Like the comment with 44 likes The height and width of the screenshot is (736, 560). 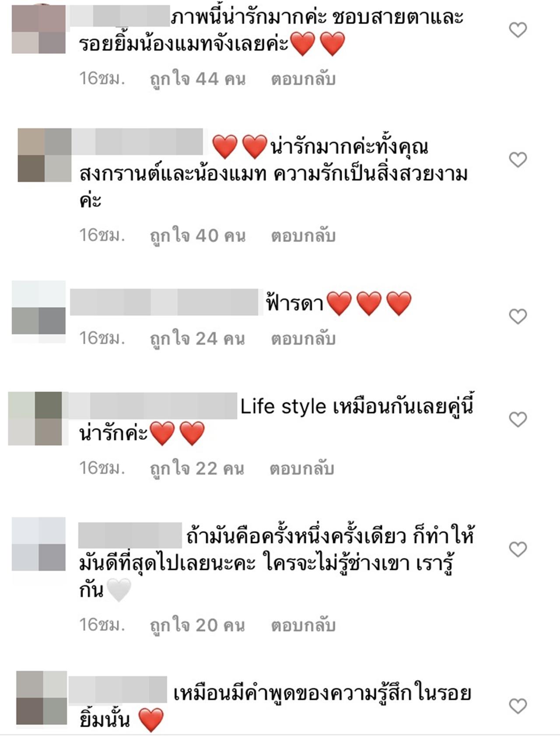[518, 30]
